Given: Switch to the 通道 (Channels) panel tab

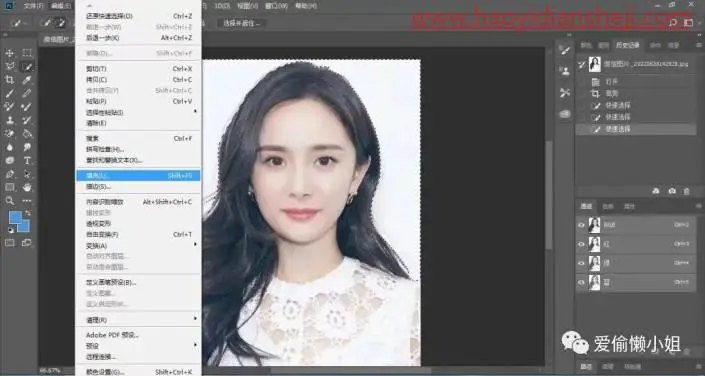Looking at the screenshot, I should (586, 206).
